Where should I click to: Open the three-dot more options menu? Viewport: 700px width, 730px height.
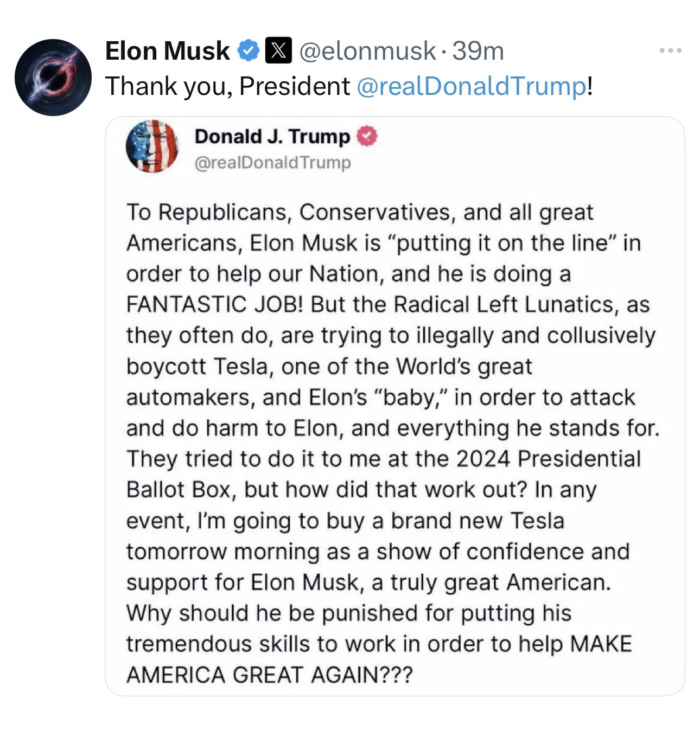coord(671,51)
